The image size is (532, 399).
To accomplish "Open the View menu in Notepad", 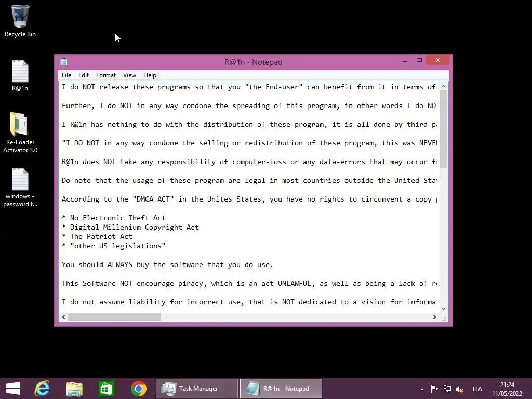I will click(129, 75).
